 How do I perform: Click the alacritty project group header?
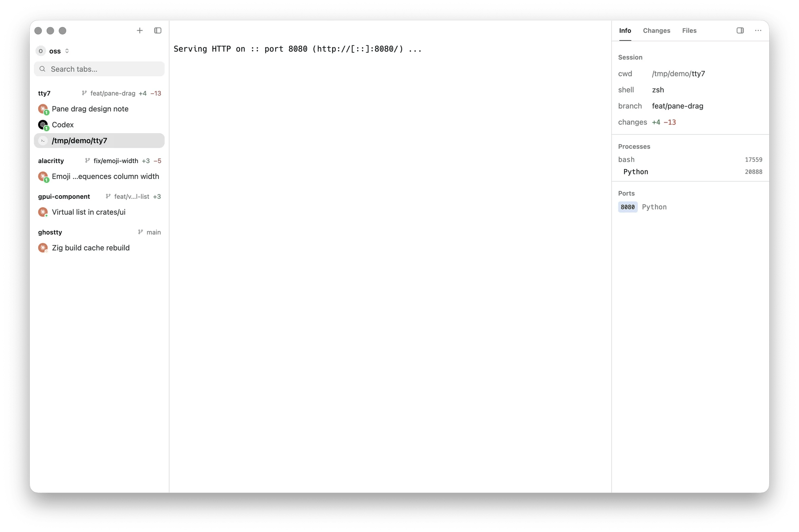[51, 161]
